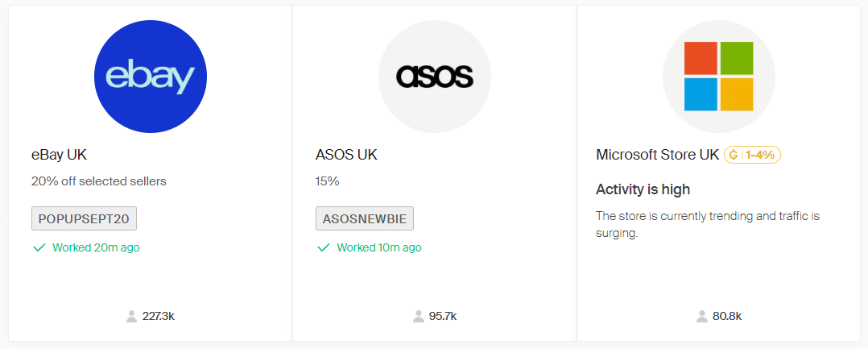Click the 95.7k users count
868x349 pixels.
443,316
